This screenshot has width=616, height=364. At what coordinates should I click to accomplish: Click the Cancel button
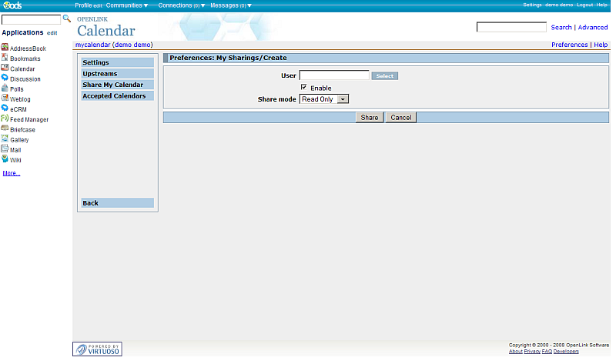click(400, 118)
